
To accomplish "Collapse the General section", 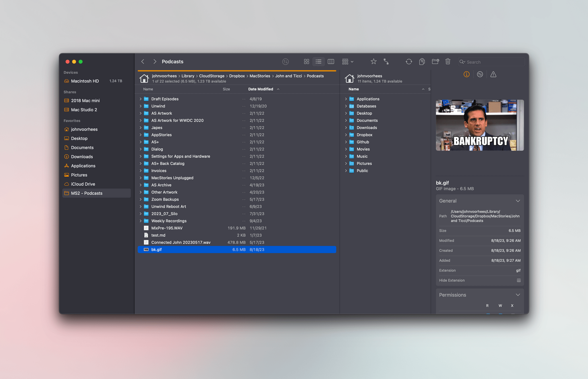I will (x=518, y=201).
